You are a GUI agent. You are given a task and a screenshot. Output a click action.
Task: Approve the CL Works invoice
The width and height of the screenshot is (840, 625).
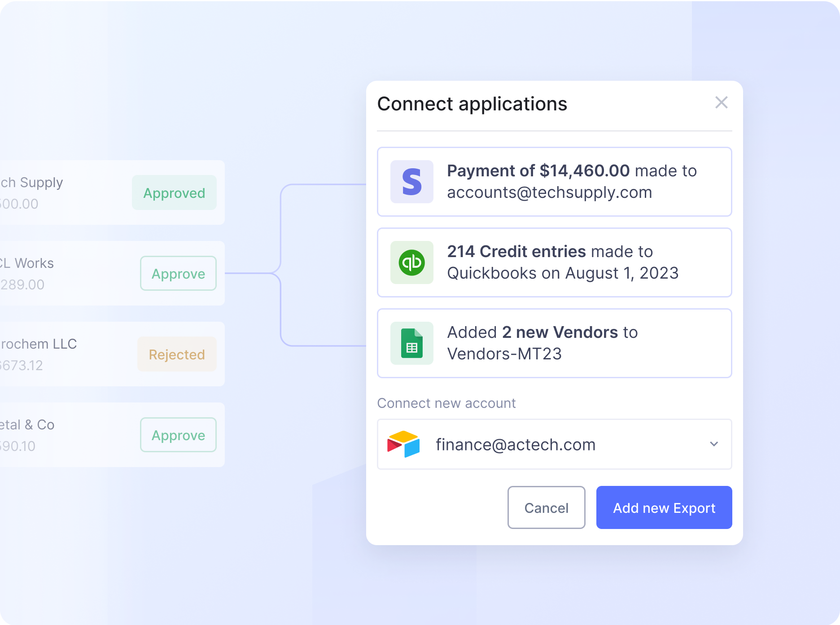pyautogui.click(x=178, y=274)
